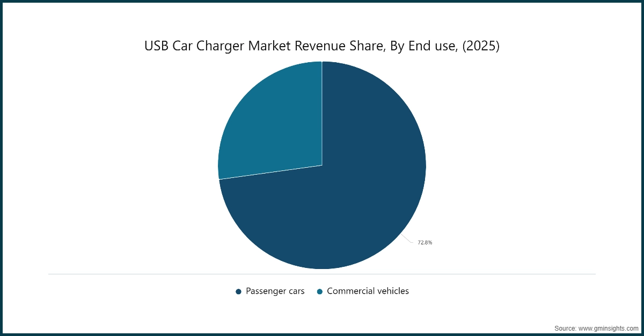Toggle the Commercial vehicles legend label
The width and height of the screenshot is (644, 336).
tap(368, 291)
